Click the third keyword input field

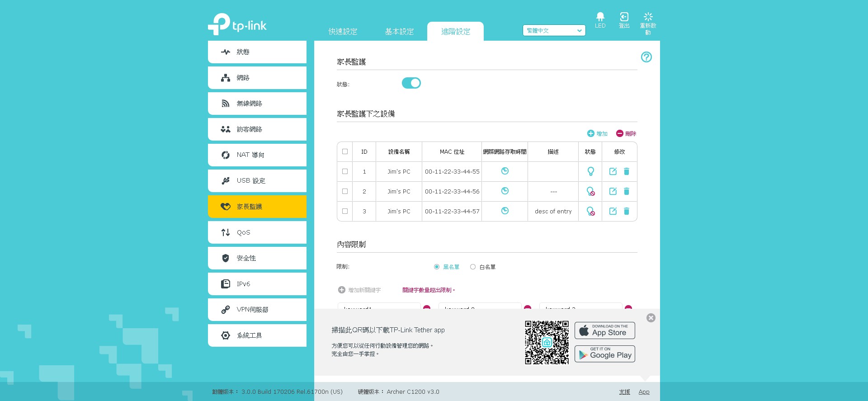(x=581, y=306)
